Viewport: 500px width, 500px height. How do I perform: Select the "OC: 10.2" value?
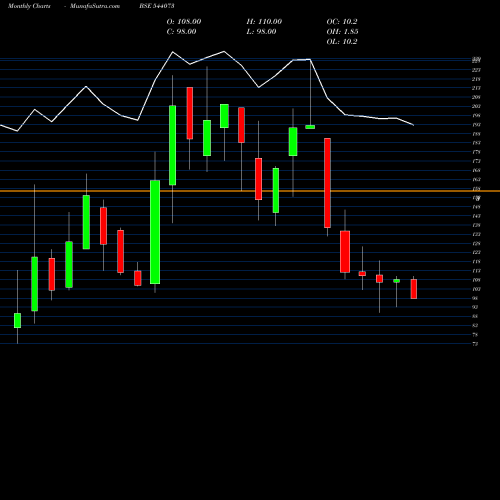pos(342,22)
